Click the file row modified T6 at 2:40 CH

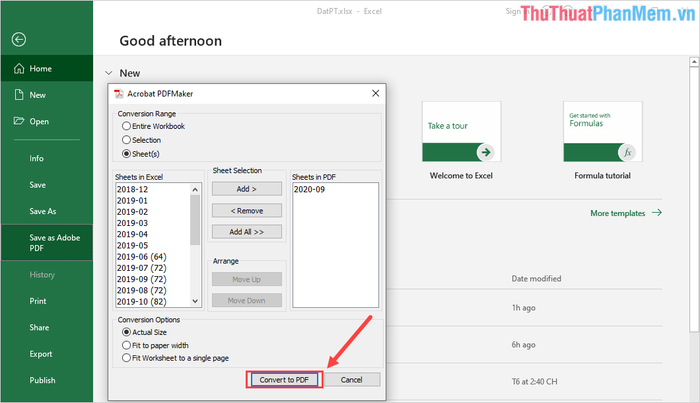[525, 382]
